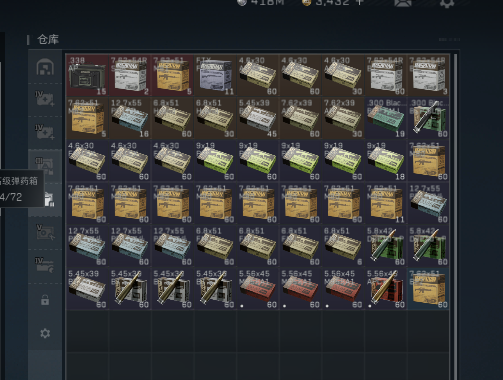The image size is (503, 380).
Task: Pick the FTX ammo box with 11
Action: click(x=215, y=75)
